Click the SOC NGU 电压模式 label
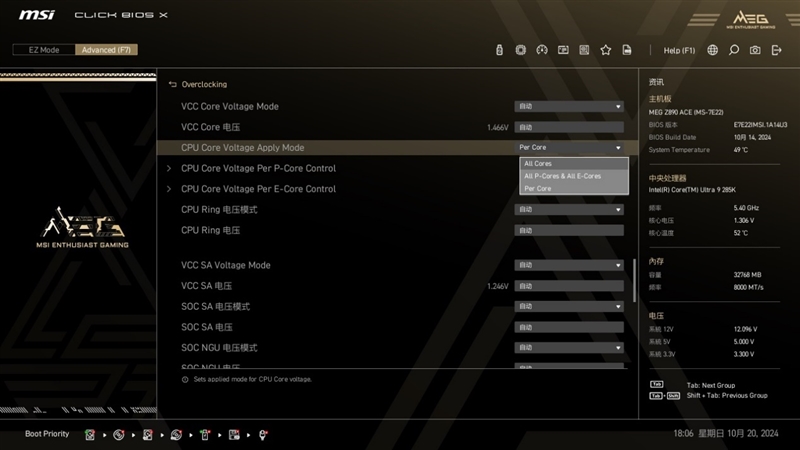800x450 pixels. (219, 348)
